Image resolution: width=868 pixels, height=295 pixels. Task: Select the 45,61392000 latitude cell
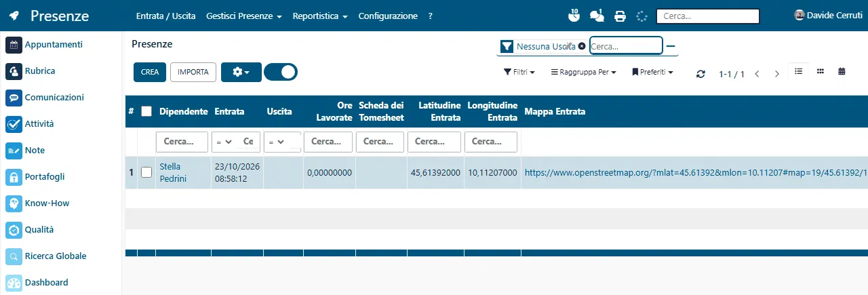point(435,173)
